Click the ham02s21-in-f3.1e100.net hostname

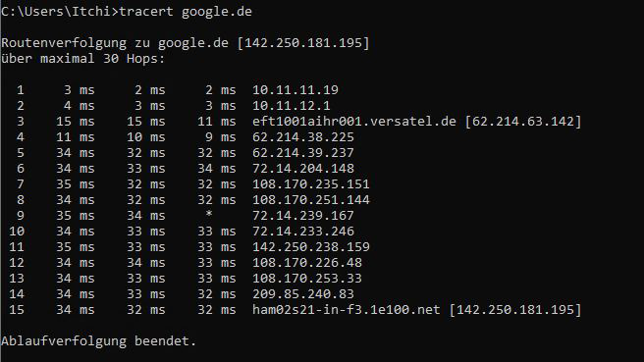coord(347,309)
